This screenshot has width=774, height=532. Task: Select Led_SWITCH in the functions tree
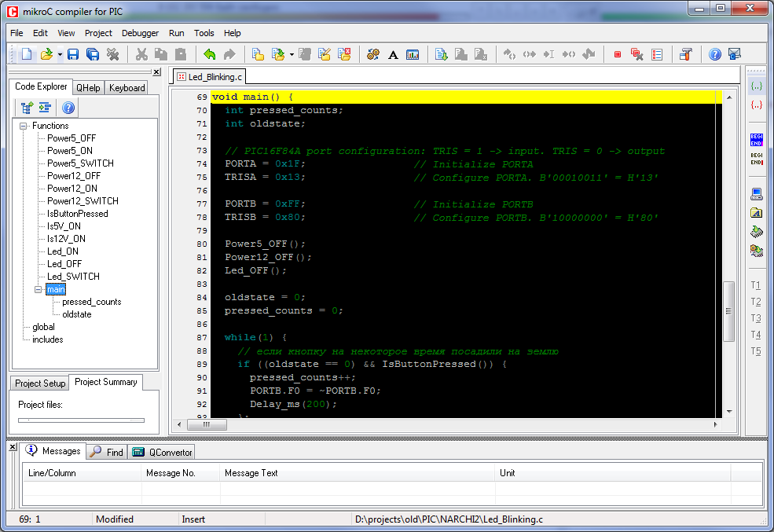(73, 277)
